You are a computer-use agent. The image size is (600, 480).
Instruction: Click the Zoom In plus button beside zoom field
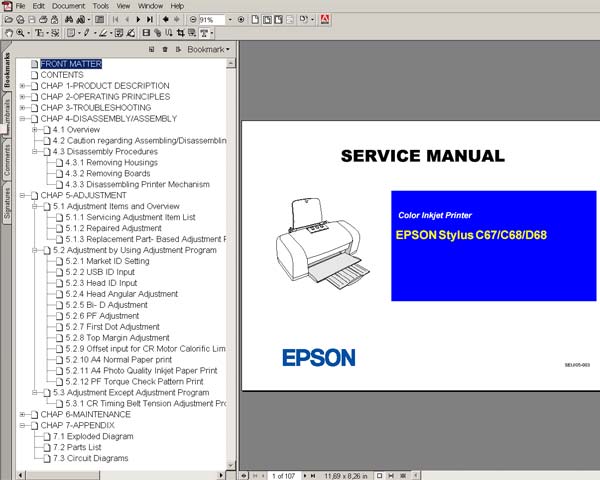click(241, 19)
